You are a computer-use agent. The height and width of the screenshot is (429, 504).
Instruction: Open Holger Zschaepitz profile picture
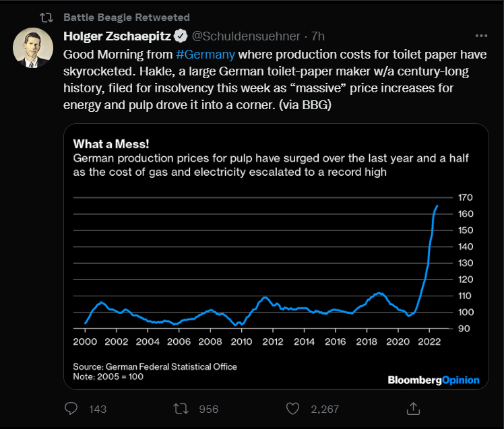point(33,48)
